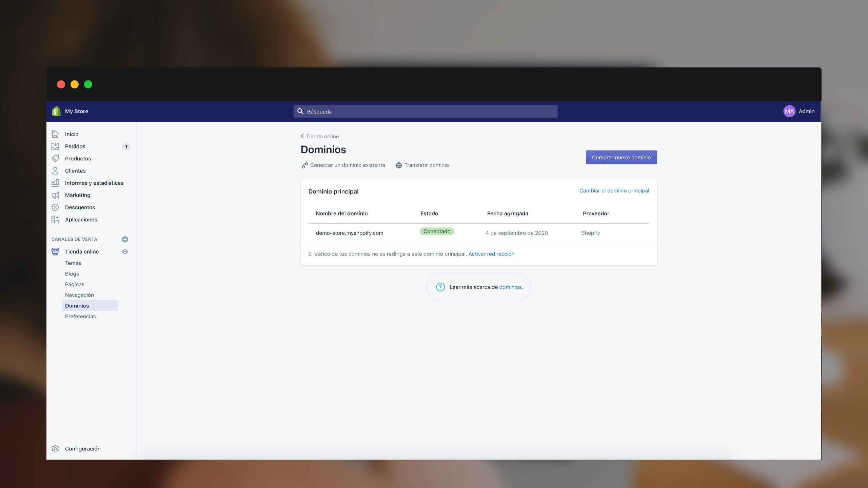This screenshot has width=868, height=488.
Task: Go back to Tienda online breadcrumb
Action: [322, 136]
